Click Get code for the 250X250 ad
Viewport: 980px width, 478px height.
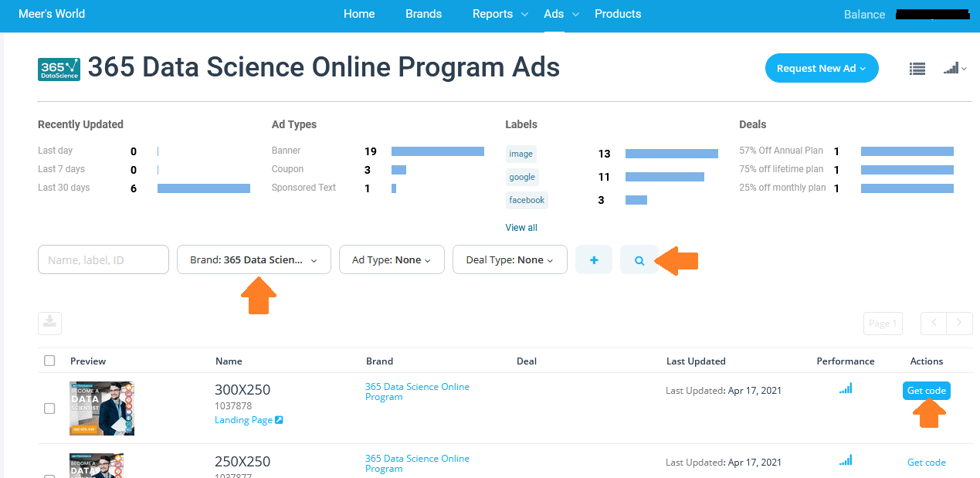tap(926, 463)
